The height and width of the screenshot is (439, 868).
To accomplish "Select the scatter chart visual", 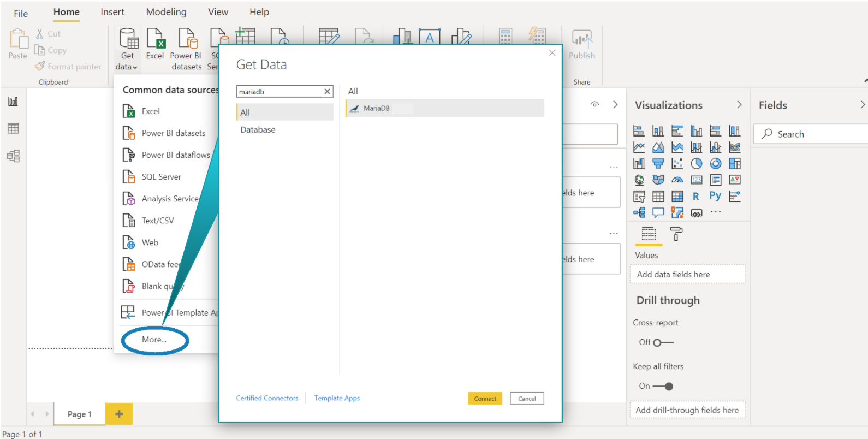I will pyautogui.click(x=677, y=164).
